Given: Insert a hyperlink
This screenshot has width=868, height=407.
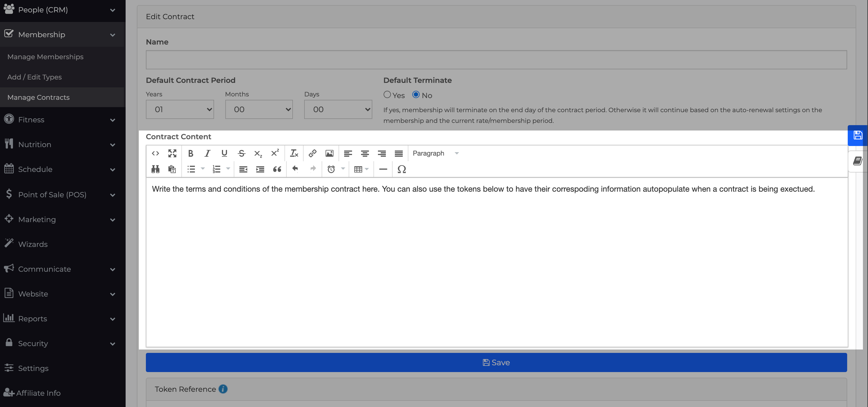Looking at the screenshot, I should point(312,153).
